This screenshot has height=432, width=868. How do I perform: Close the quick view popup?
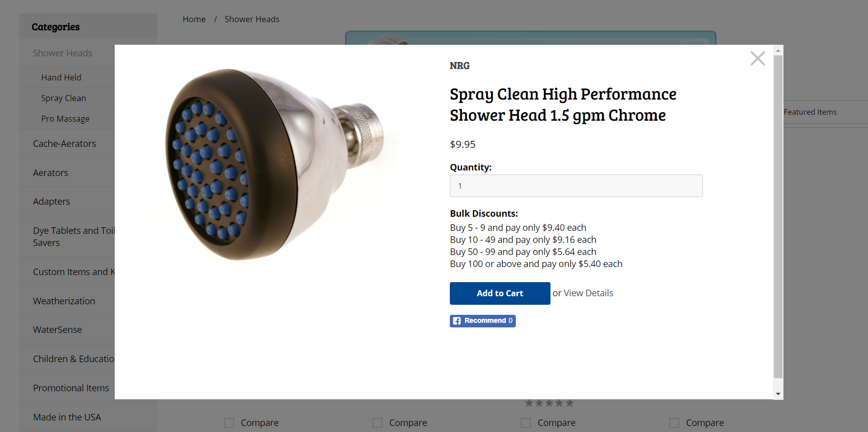click(757, 59)
